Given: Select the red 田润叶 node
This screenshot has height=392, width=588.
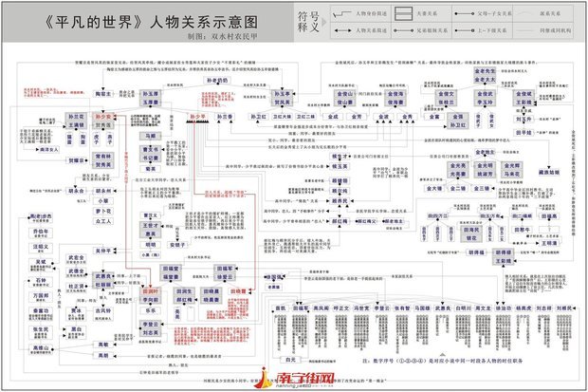Looking at the screenshot, I should (x=151, y=291).
